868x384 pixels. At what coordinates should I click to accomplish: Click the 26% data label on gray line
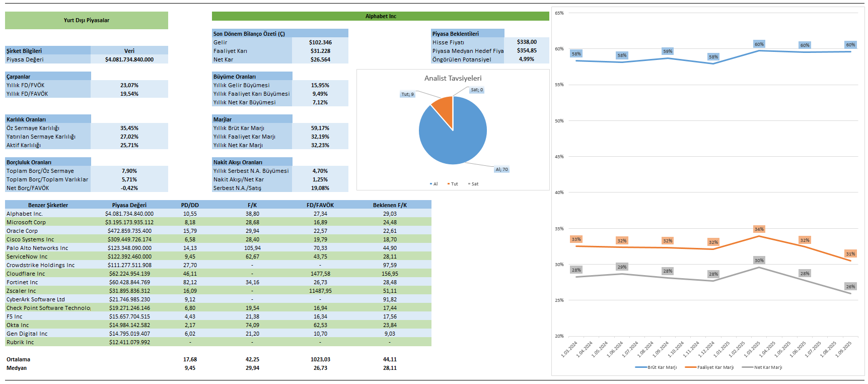(850, 286)
